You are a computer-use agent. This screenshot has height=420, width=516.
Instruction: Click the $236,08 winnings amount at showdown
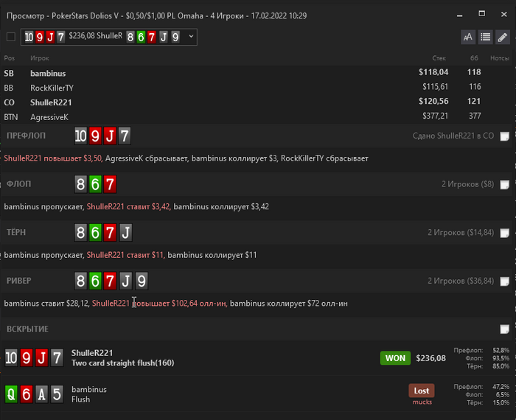[430, 358]
